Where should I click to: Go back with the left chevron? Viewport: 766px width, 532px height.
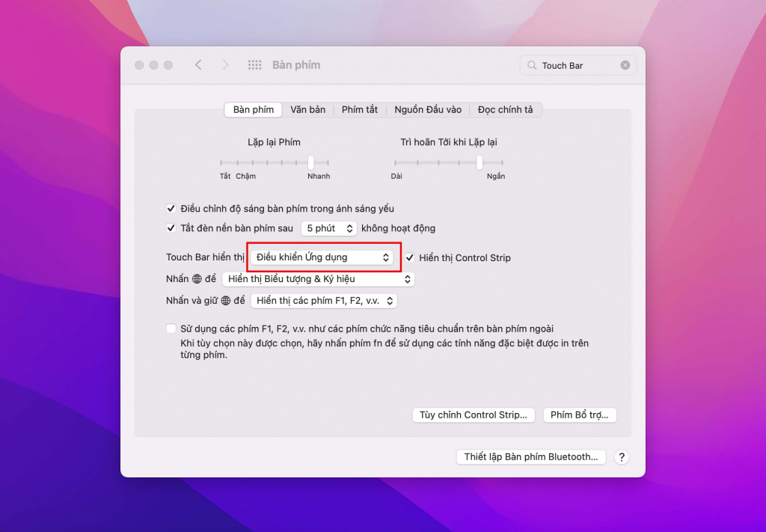coord(198,65)
